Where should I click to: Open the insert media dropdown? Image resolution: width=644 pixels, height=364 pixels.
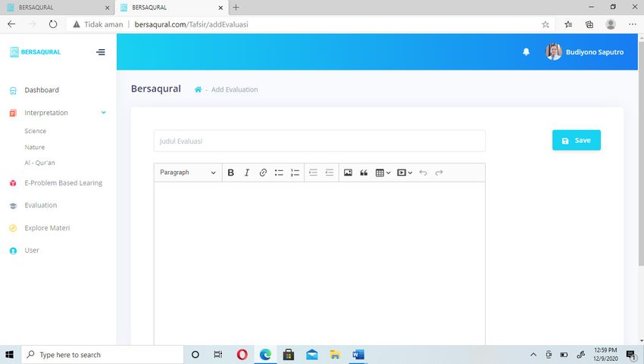(405, 173)
